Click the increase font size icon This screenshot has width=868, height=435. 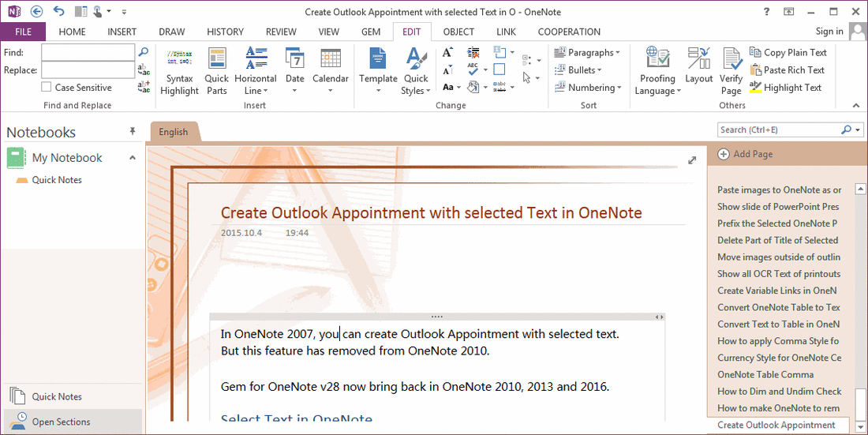pyautogui.click(x=448, y=53)
